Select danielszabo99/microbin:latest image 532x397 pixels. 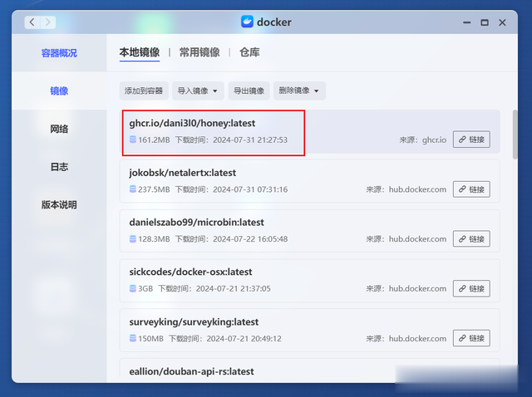pos(310,231)
